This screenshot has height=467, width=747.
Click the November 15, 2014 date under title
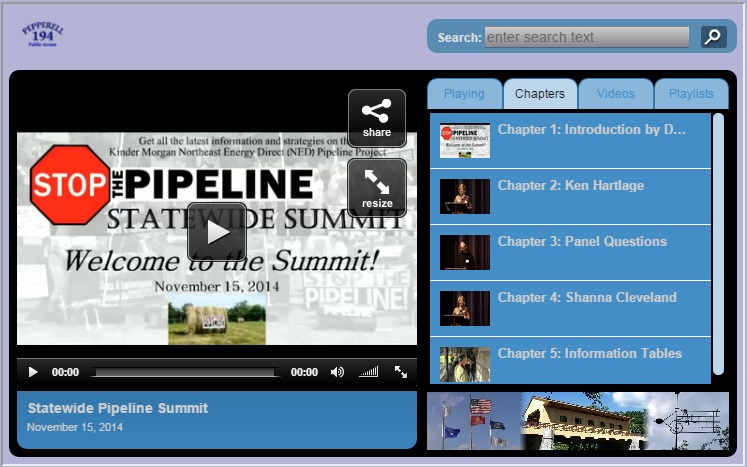pyautogui.click(x=75, y=427)
